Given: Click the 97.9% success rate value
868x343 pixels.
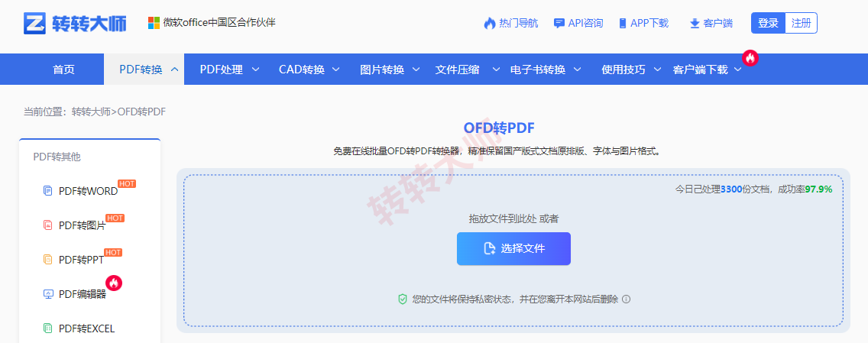Looking at the screenshot, I should coord(819,189).
